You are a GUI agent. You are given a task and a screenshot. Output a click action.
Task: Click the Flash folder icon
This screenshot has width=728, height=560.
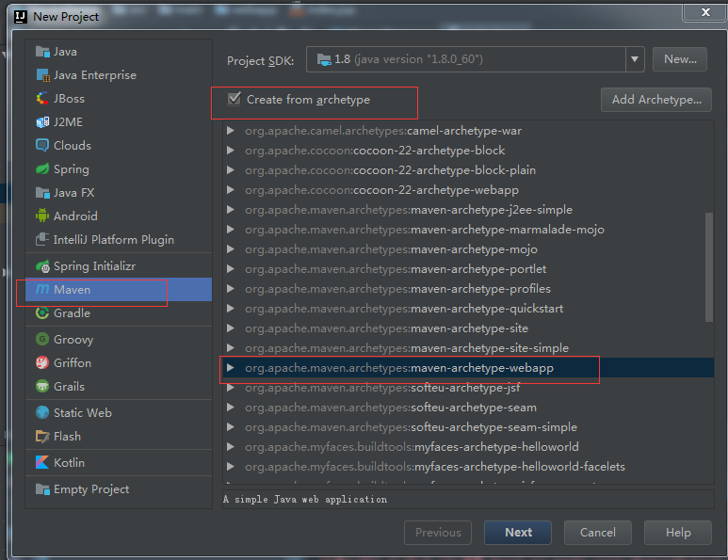42,436
